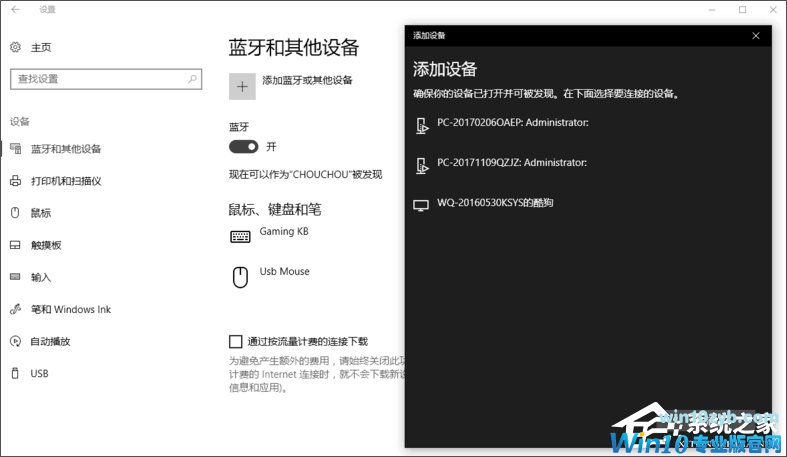Select device PC-20171109QZJZ: Administrator
Screen dimensions: 787x457
tap(512, 163)
